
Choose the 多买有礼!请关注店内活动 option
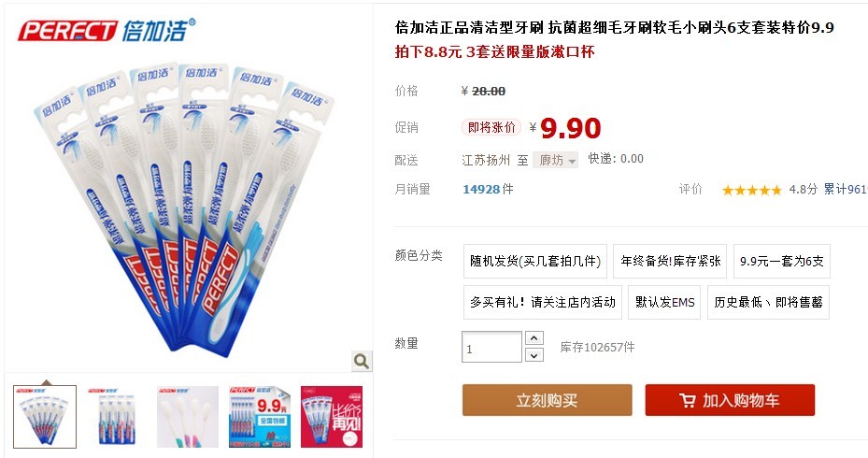pos(543,303)
